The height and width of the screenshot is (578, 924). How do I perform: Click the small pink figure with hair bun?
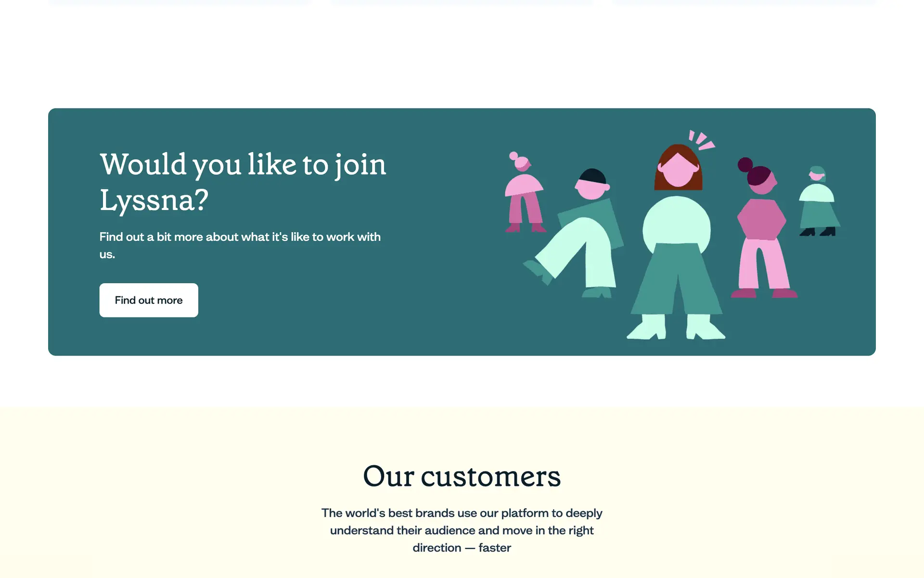point(525,192)
